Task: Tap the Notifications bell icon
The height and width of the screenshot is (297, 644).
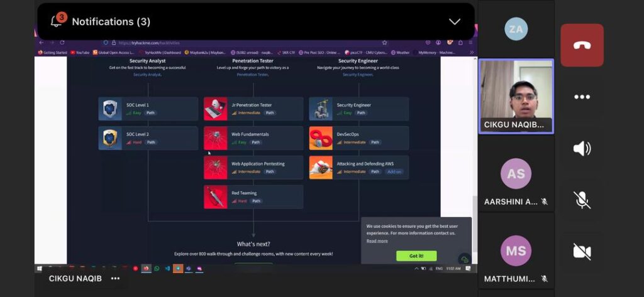Action: 57,21
